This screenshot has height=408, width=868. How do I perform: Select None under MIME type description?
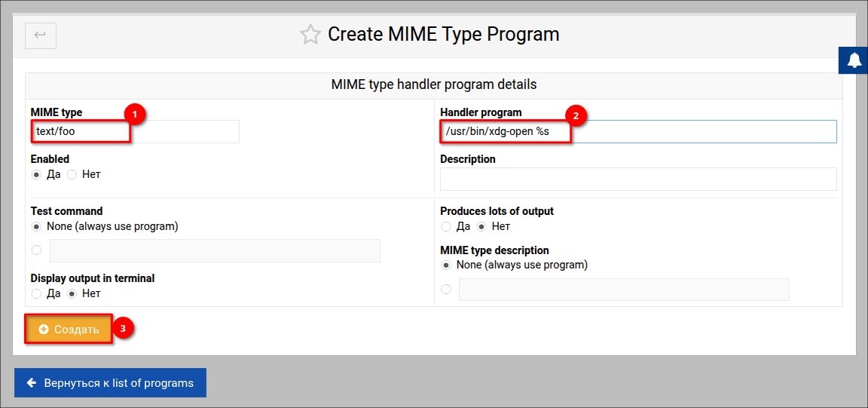[x=446, y=265]
